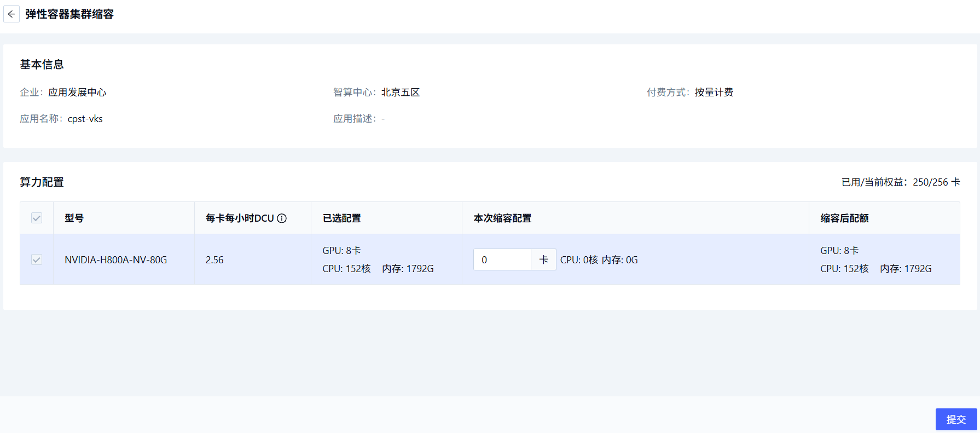980x433 pixels.
Task: Click the 已选配置 column header
Action: pos(342,218)
